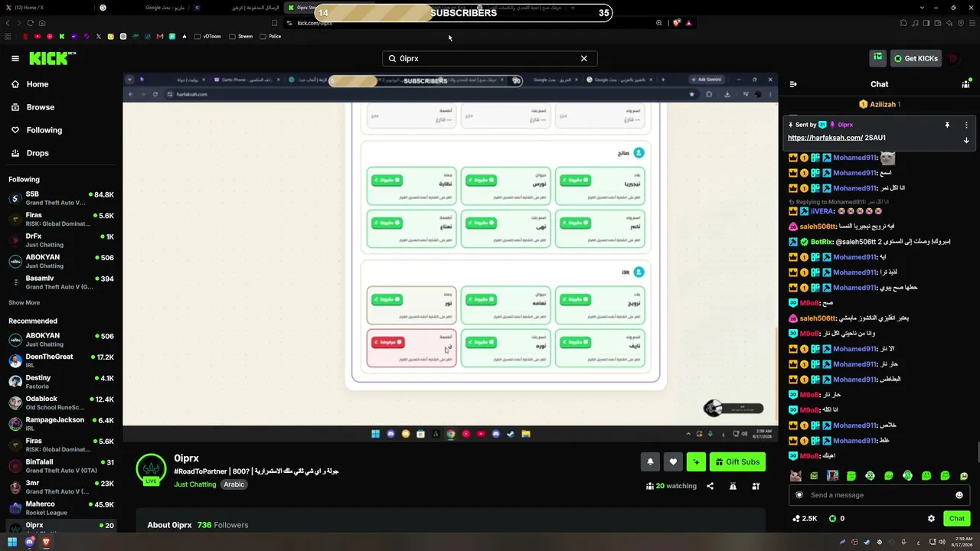Screen dimensions: 980x551
Task: Open recommended channel DeenTheGreat
Action: tap(61, 360)
